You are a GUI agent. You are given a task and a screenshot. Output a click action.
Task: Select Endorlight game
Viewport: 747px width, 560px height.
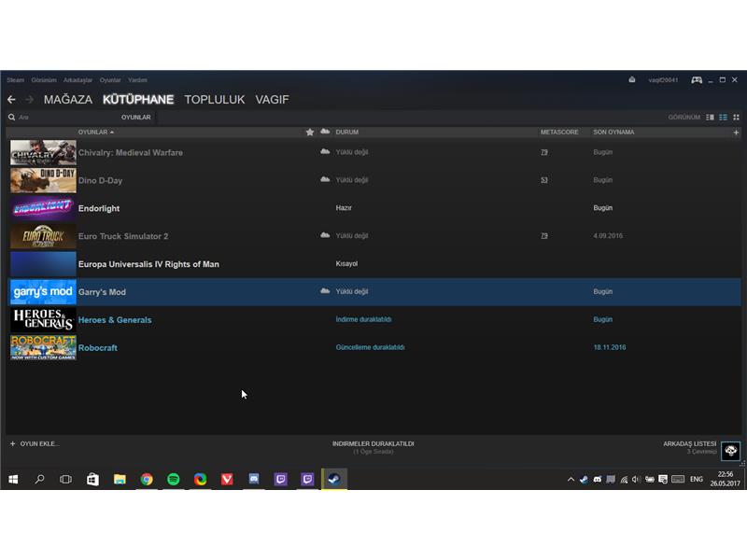(373, 208)
